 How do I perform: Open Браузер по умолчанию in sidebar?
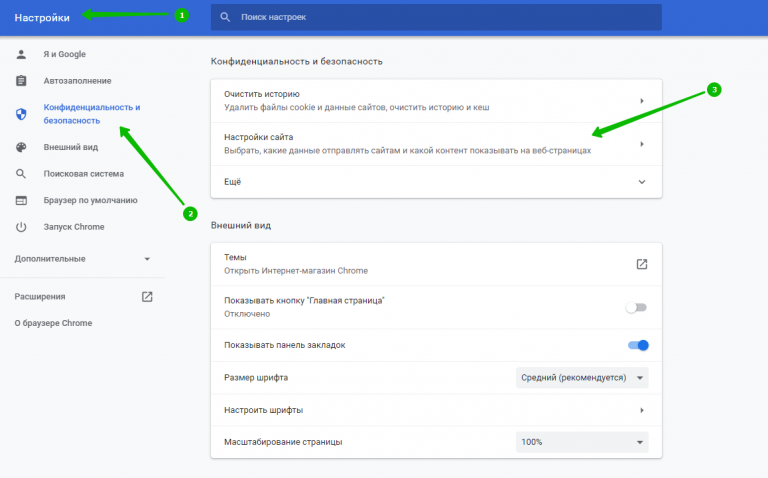90,200
